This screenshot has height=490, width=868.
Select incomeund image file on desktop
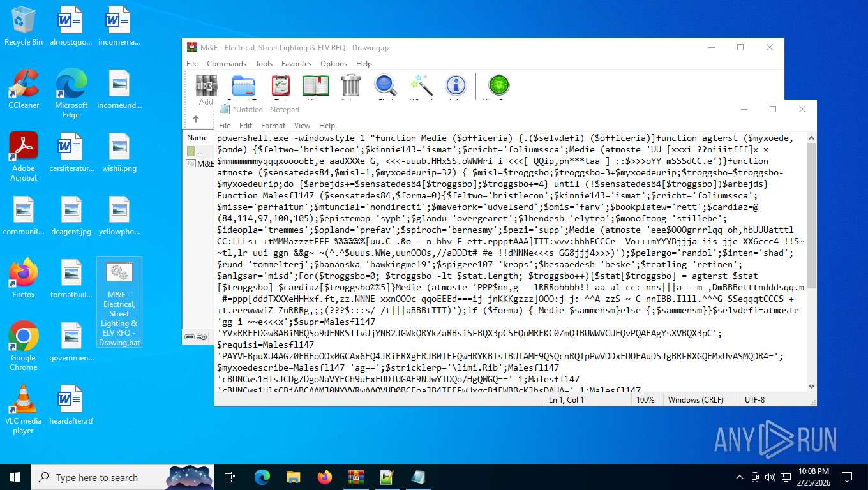click(119, 89)
